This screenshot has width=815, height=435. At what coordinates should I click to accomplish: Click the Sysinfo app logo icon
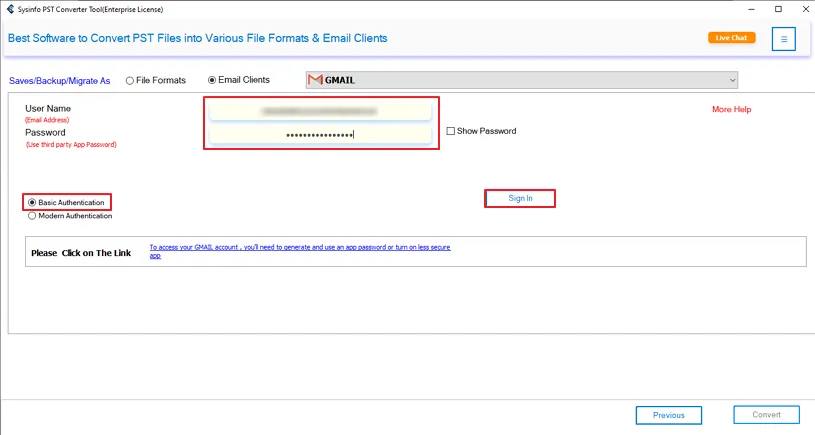(10, 9)
